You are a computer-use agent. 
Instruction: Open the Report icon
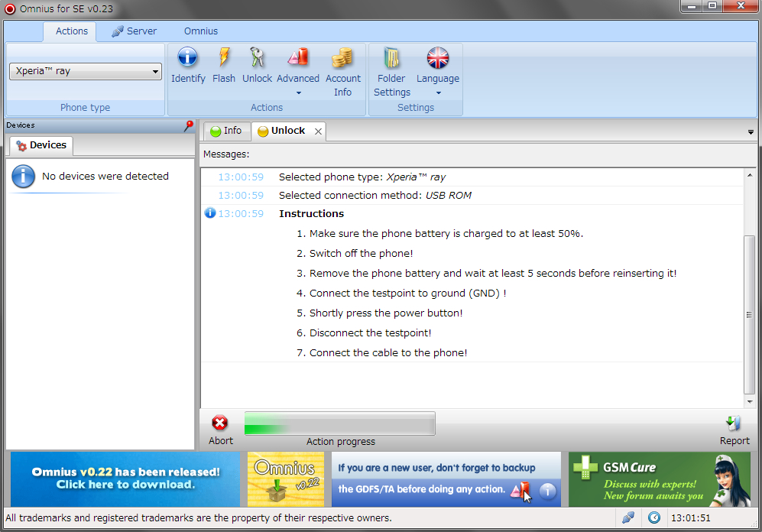[x=733, y=423]
